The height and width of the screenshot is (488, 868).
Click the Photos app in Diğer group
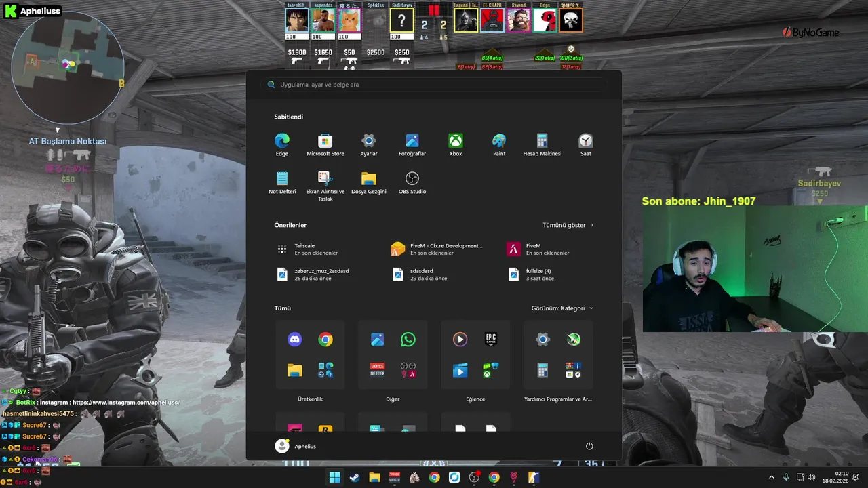pyautogui.click(x=378, y=340)
